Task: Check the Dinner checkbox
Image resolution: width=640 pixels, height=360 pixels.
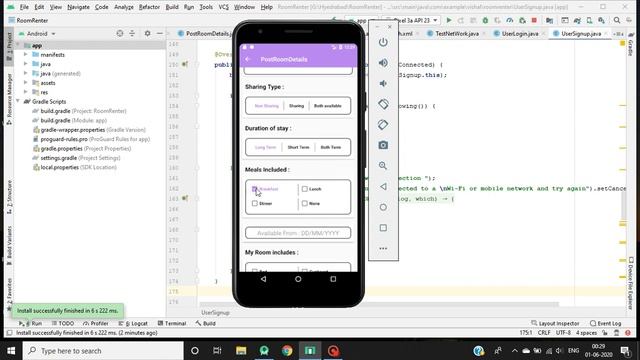Action: pos(255,203)
